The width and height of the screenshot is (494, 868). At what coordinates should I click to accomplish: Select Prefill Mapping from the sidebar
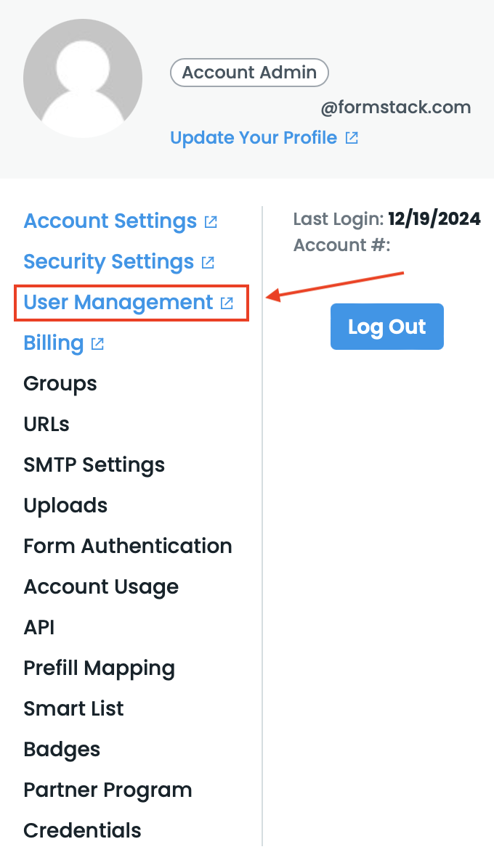coord(100,668)
